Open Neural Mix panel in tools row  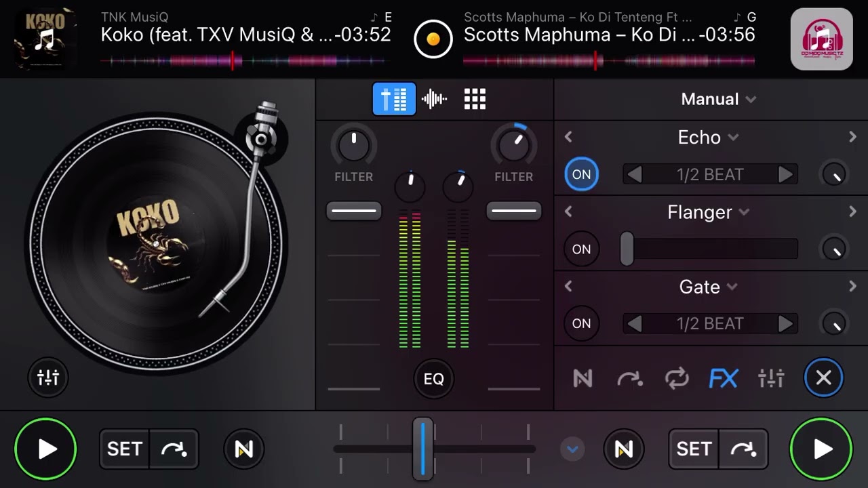pos(583,378)
